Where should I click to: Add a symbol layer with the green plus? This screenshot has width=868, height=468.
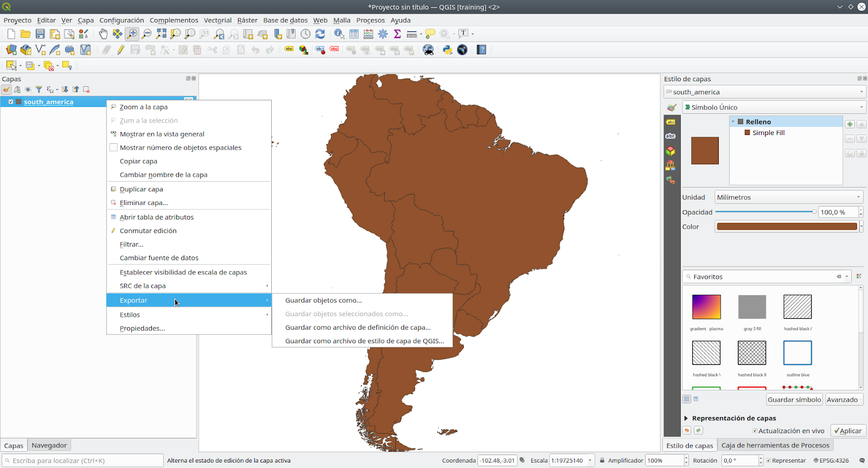[x=850, y=124]
